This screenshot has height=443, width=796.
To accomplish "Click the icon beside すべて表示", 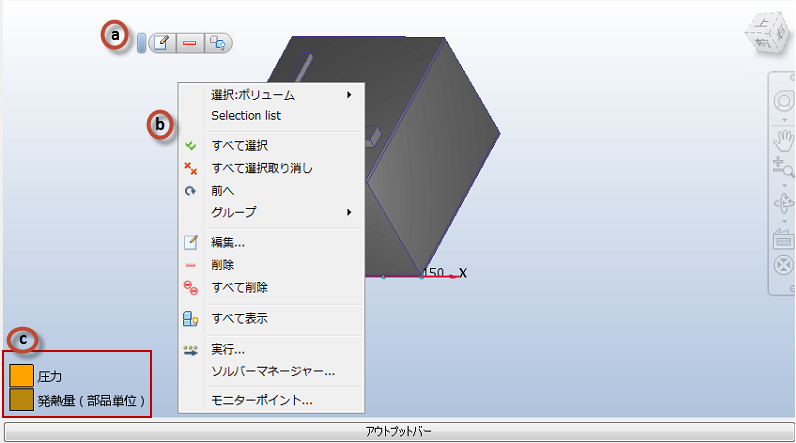I will pyautogui.click(x=190, y=319).
